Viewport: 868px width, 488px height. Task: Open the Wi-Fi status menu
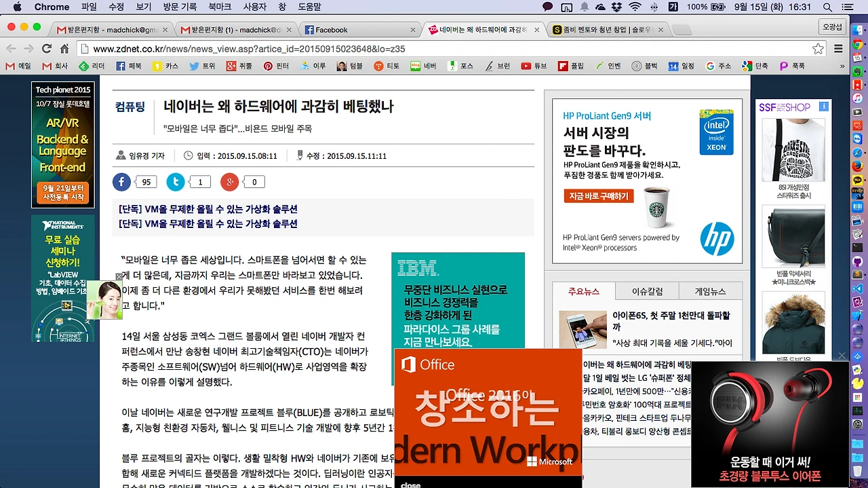[635, 7]
